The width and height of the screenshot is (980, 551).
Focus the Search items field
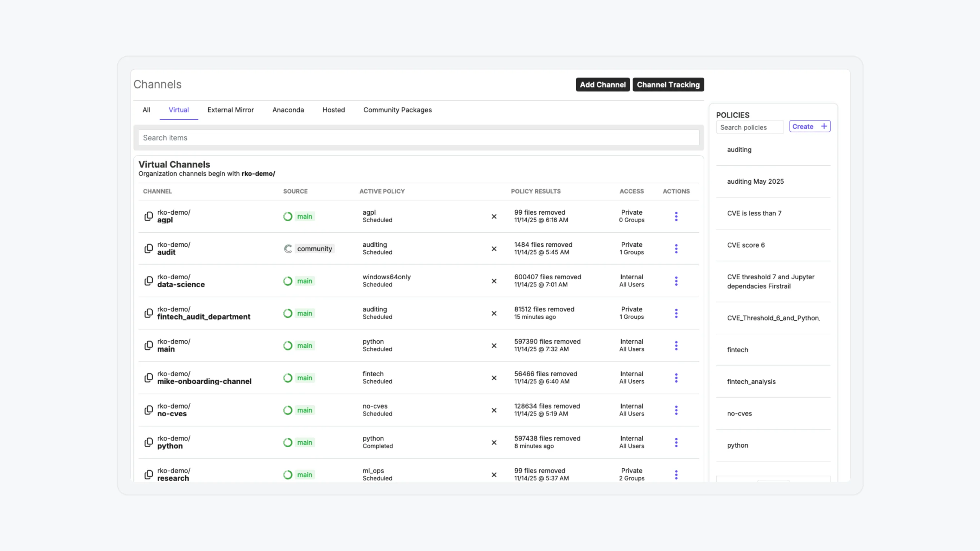418,138
